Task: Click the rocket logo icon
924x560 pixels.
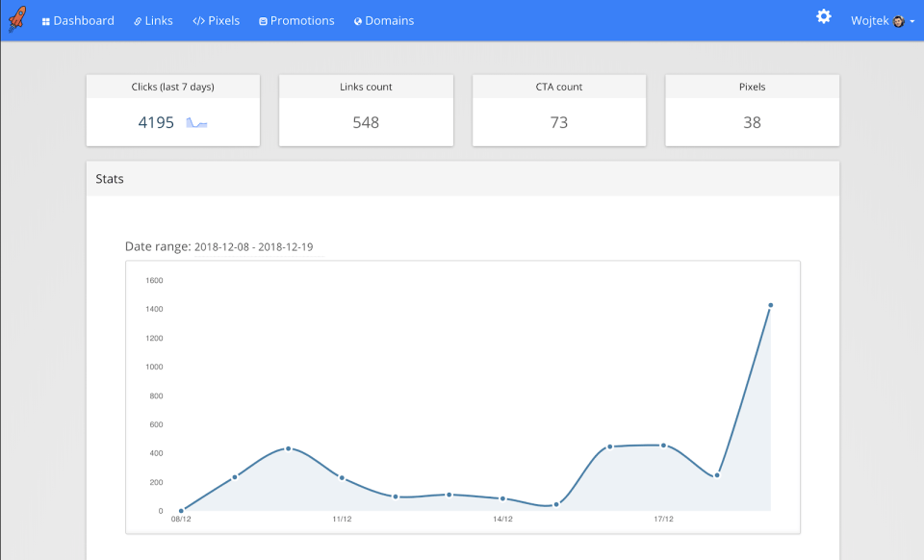Action: [x=17, y=19]
